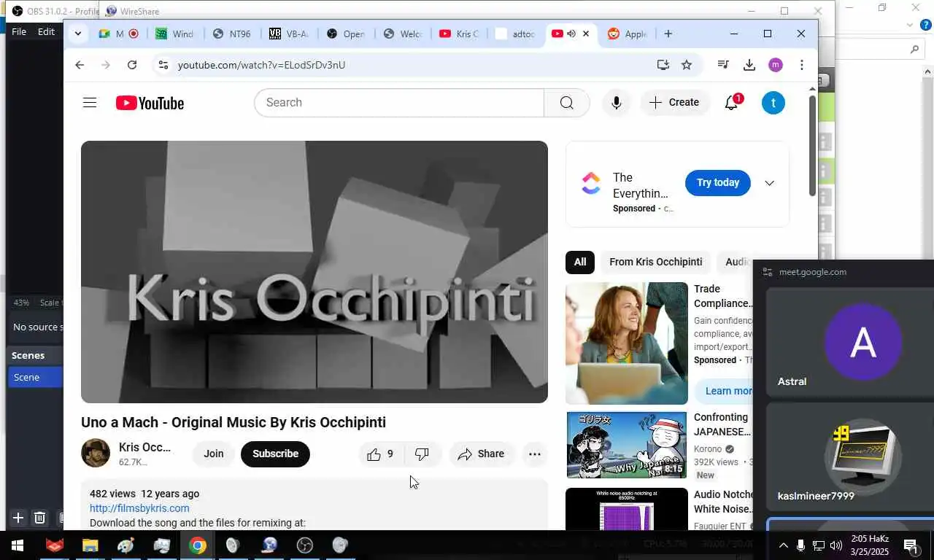Image resolution: width=934 pixels, height=560 pixels.
Task: Show hidden tray icons chevron
Action: pyautogui.click(x=783, y=545)
